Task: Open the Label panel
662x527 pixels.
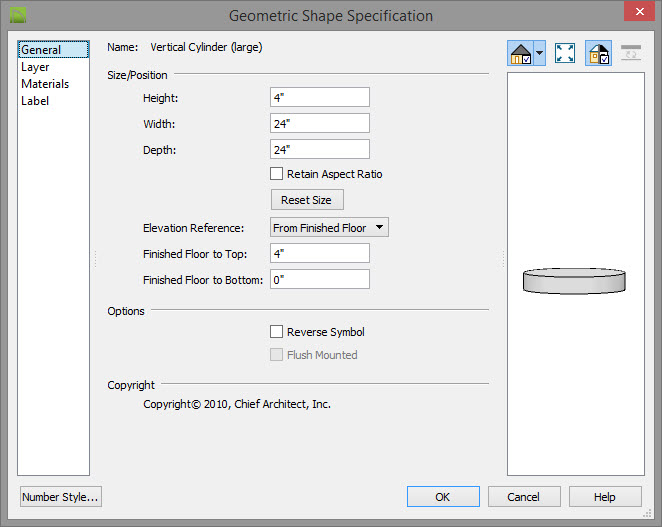Action: point(35,101)
